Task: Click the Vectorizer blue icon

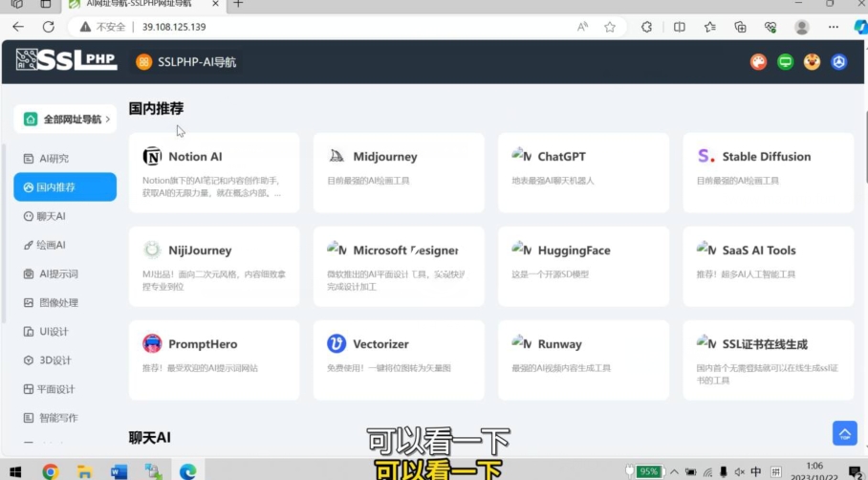Action: (x=336, y=344)
